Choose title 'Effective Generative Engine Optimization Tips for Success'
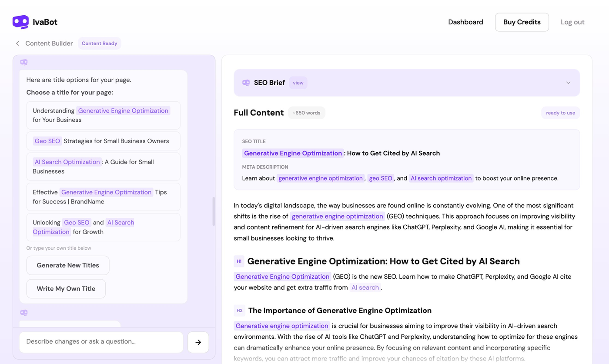The width and height of the screenshot is (609, 364). (x=104, y=197)
